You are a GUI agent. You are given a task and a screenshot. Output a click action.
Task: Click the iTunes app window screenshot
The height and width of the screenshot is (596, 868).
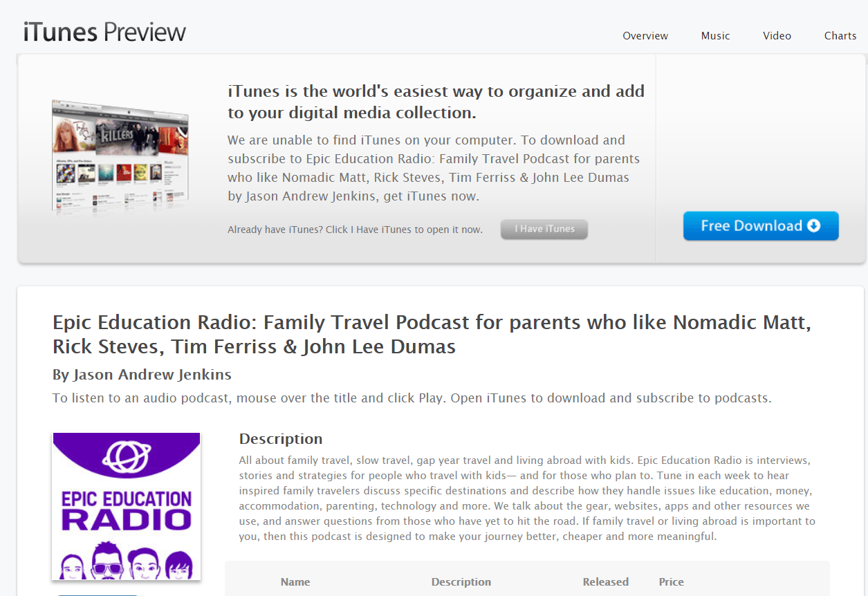[x=120, y=155]
